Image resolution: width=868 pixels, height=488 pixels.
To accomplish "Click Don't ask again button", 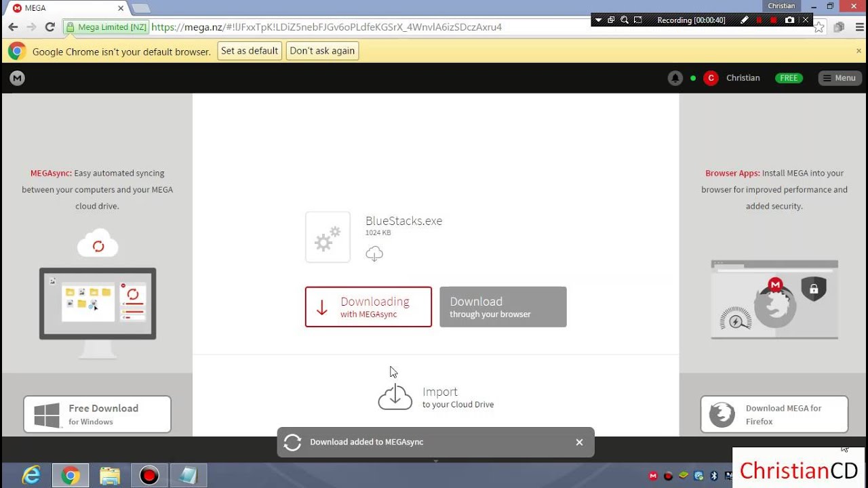I will (322, 51).
